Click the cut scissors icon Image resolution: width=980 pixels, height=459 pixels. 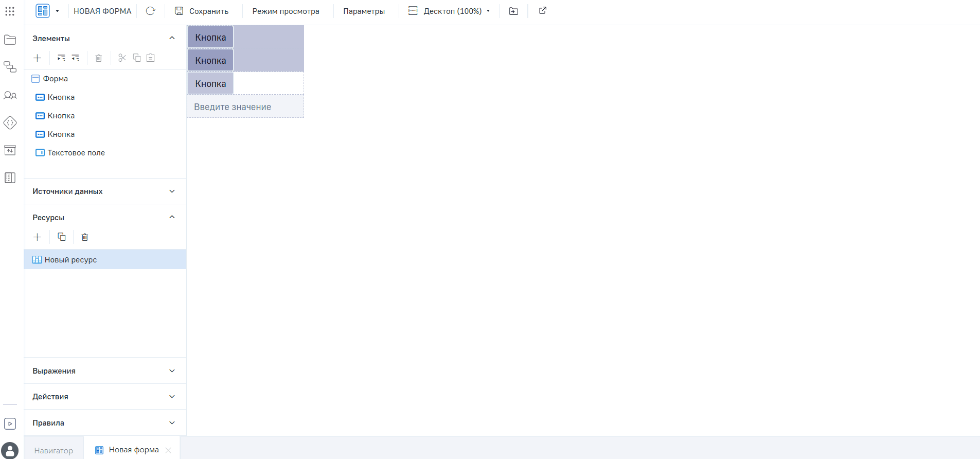(x=122, y=58)
